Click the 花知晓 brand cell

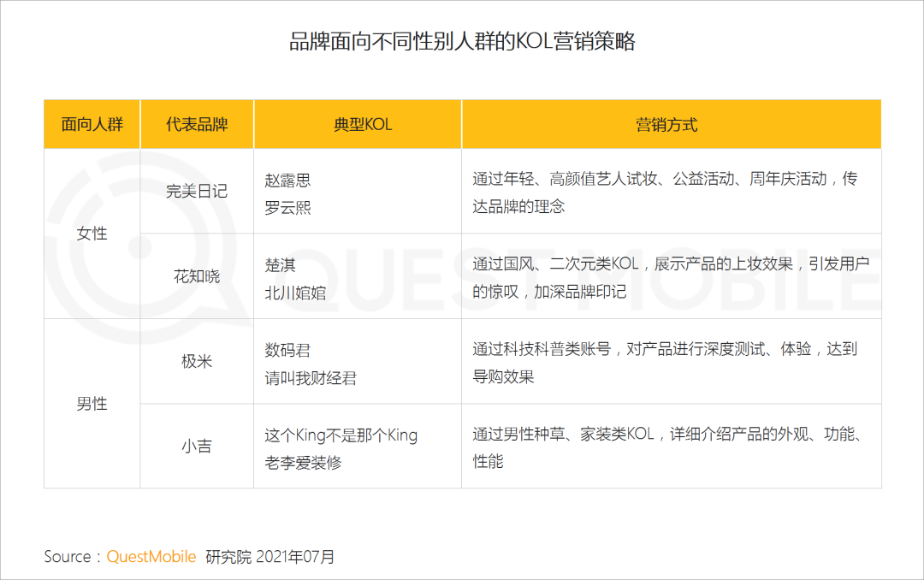coord(197,275)
